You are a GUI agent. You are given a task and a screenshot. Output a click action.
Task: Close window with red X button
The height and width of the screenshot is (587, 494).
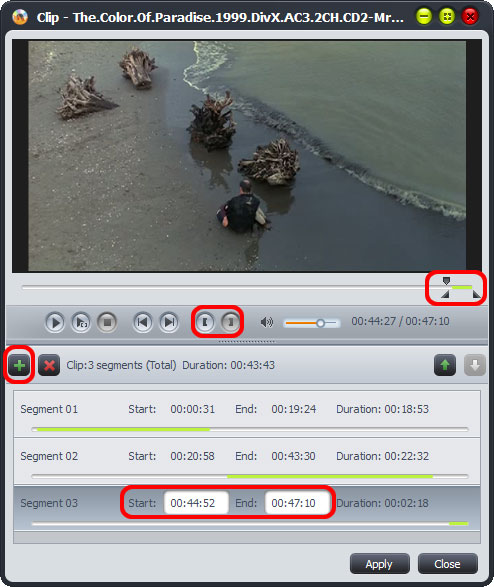tap(470, 16)
